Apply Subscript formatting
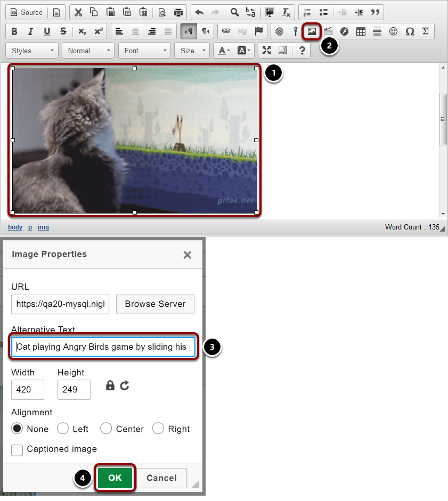Viewport: 448px width, 501px height. 82,31
